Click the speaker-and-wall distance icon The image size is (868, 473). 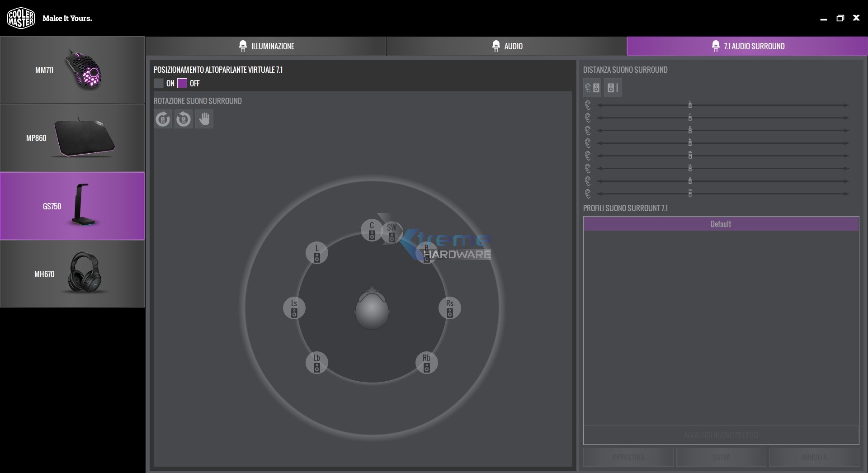point(613,88)
